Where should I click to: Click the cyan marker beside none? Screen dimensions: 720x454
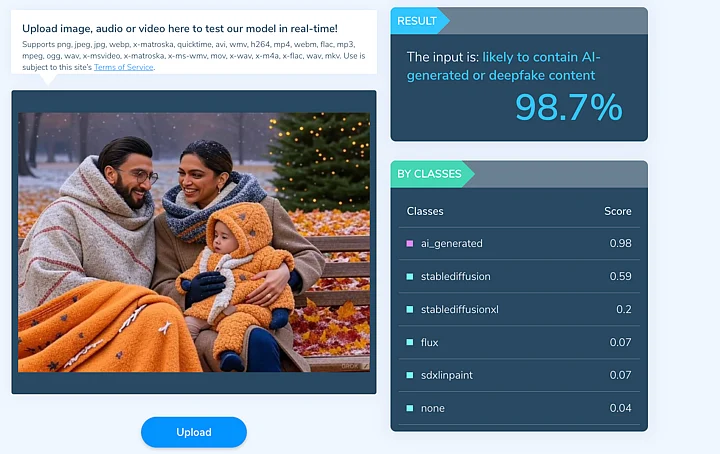[x=410, y=408]
